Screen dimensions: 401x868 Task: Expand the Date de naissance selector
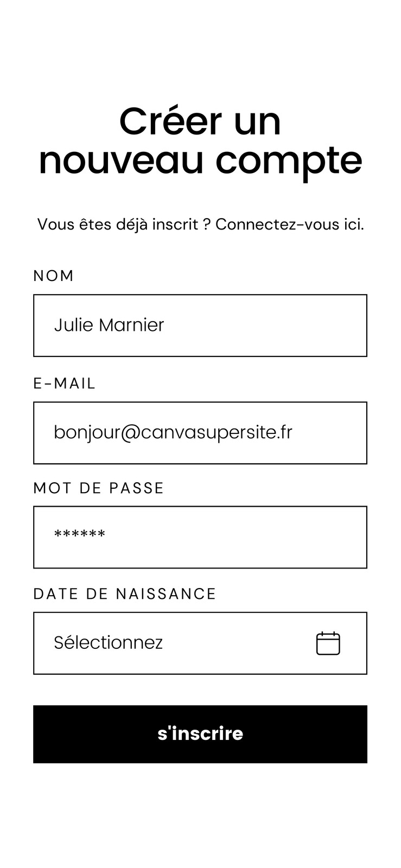[x=200, y=643]
